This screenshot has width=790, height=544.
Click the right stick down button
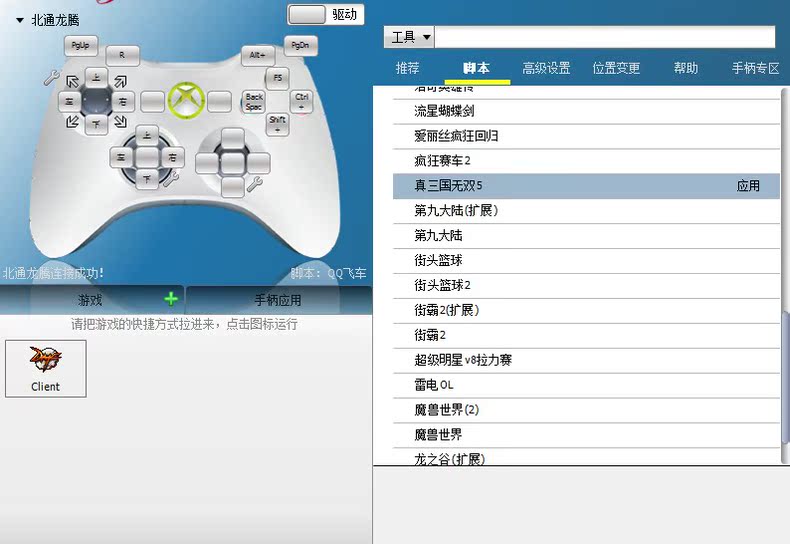click(x=232, y=187)
